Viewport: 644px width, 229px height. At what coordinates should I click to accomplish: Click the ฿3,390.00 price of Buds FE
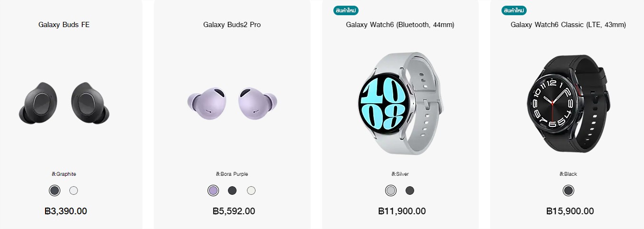pyautogui.click(x=66, y=211)
